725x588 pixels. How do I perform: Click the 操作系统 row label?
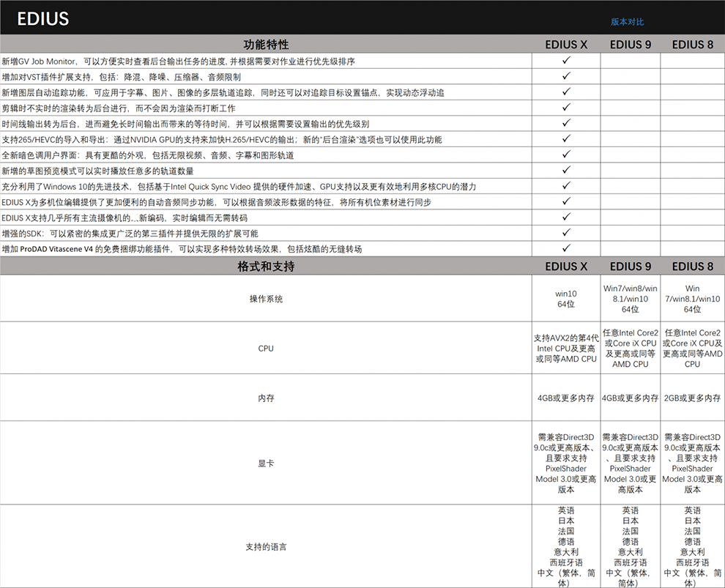266,299
